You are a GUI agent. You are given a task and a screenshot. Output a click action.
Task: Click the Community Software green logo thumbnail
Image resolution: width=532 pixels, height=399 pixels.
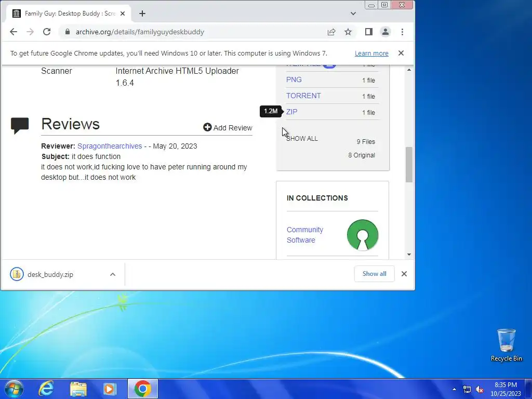pyautogui.click(x=362, y=235)
